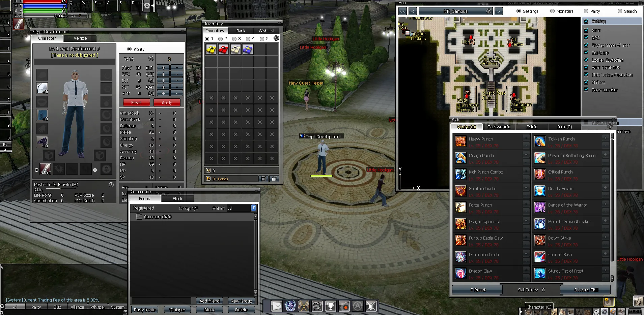The image size is (644, 315).
Task: Open the trophy rankings icon
Action: pyautogui.click(x=331, y=306)
